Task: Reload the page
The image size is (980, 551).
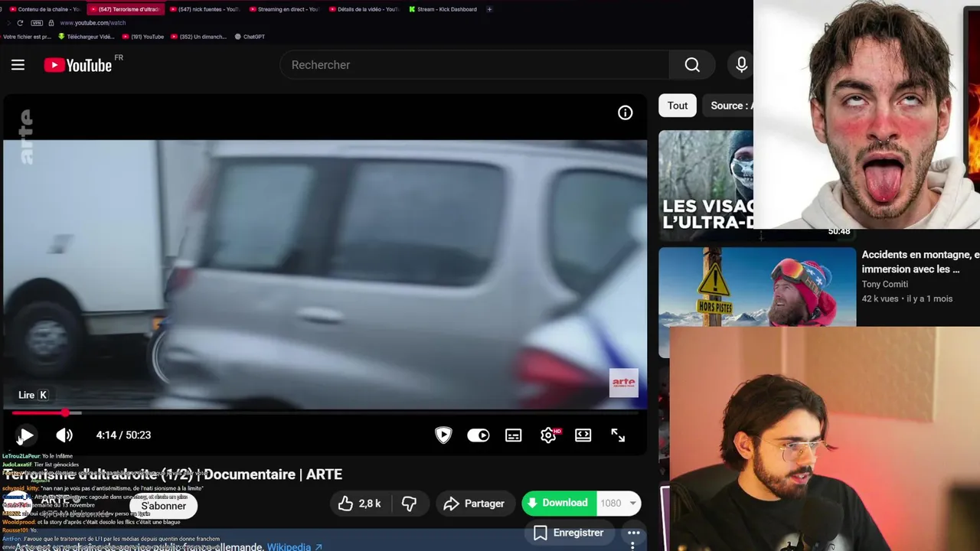Action: (x=20, y=23)
